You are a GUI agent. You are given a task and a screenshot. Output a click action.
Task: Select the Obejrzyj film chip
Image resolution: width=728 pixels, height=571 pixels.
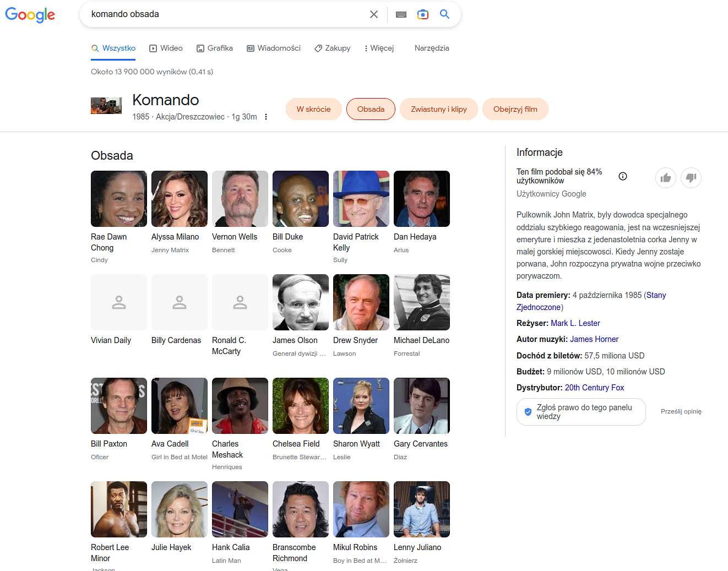515,109
